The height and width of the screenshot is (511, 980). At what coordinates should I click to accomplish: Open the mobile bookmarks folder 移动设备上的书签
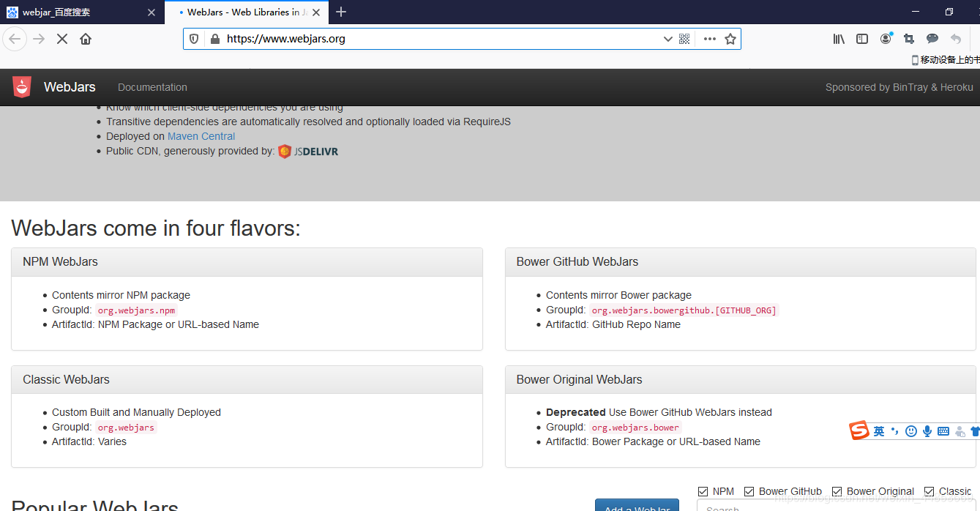point(946,60)
